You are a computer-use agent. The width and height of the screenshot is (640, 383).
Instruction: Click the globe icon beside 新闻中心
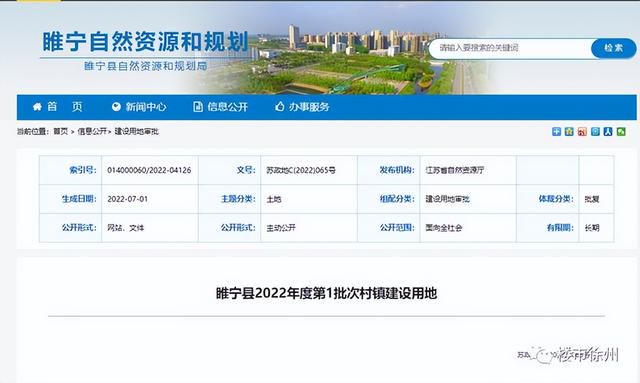pos(116,107)
